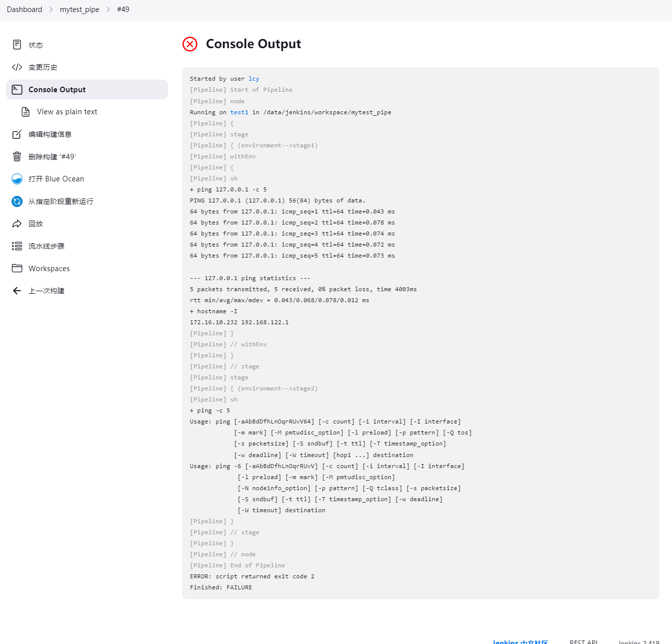Click the trash icon to delete build #49
The width and height of the screenshot is (672, 644).
17,156
